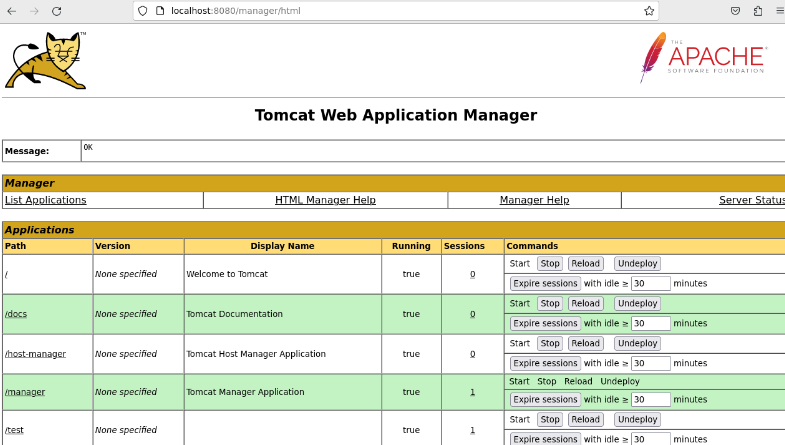
Task: Click the 'Sessions' column header
Action: [464, 246]
